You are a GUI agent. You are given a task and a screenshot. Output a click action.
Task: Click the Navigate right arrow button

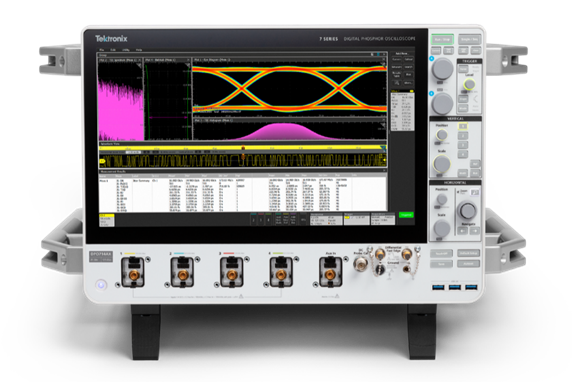tap(475, 231)
